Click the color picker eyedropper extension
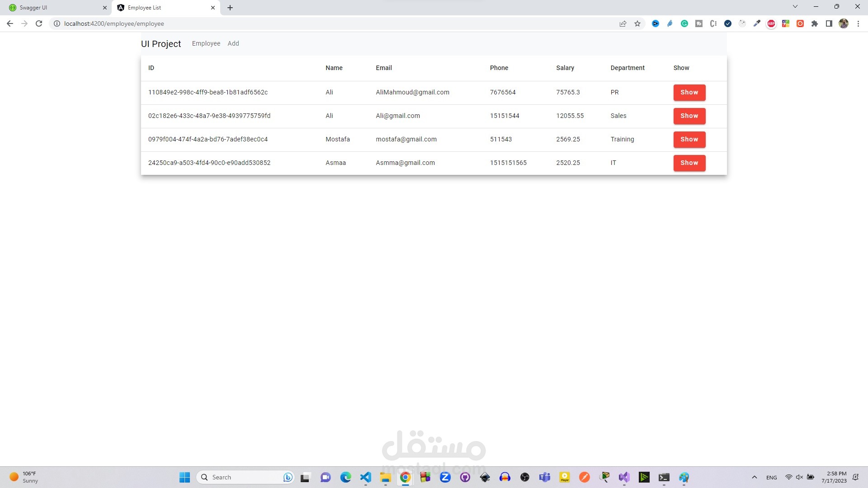This screenshot has width=868, height=488. point(757,23)
